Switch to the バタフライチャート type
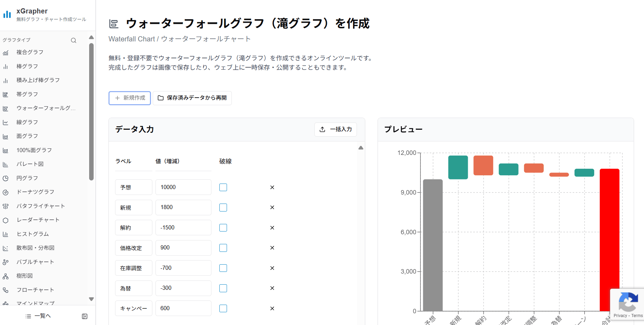 coord(6,206)
